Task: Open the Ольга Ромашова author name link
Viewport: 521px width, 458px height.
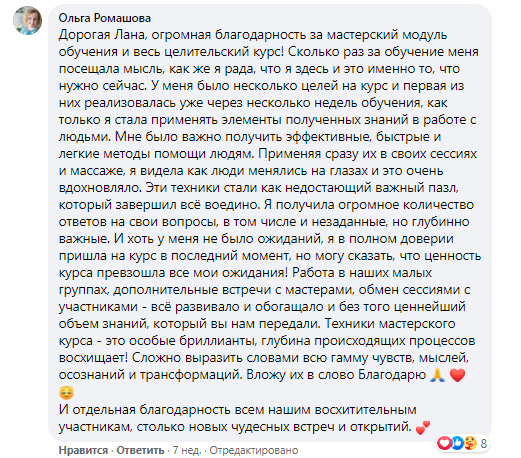Action: pos(105,18)
